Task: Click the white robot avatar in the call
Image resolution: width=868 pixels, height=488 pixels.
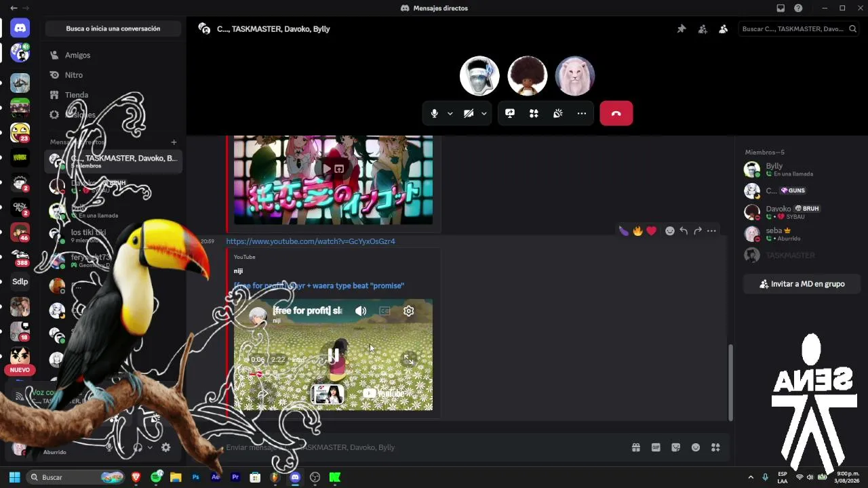Action: 479,76
